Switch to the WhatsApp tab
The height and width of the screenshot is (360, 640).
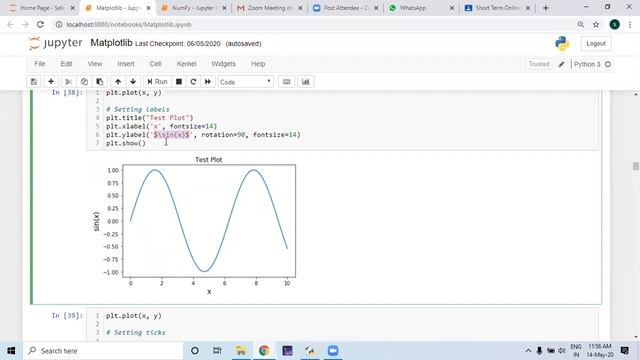coord(422,8)
